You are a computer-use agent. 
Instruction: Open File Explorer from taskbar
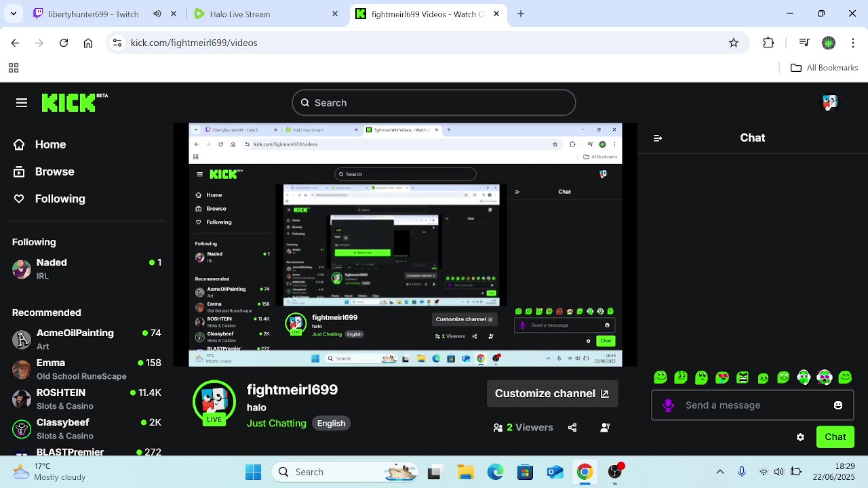[465, 472]
